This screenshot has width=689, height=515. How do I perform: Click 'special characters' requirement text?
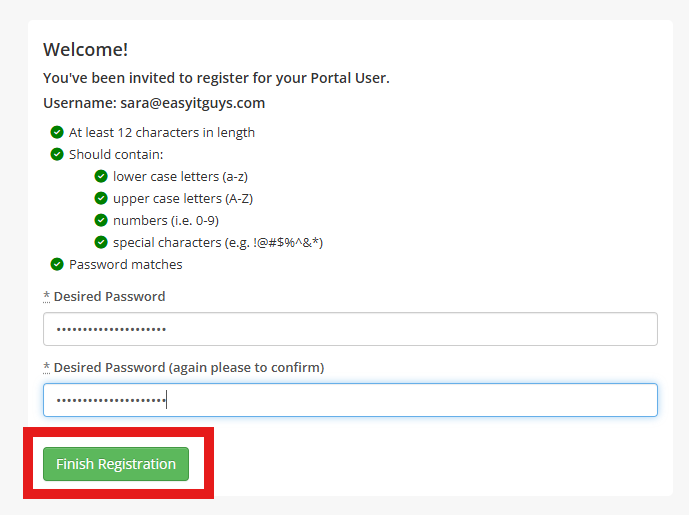point(218,243)
